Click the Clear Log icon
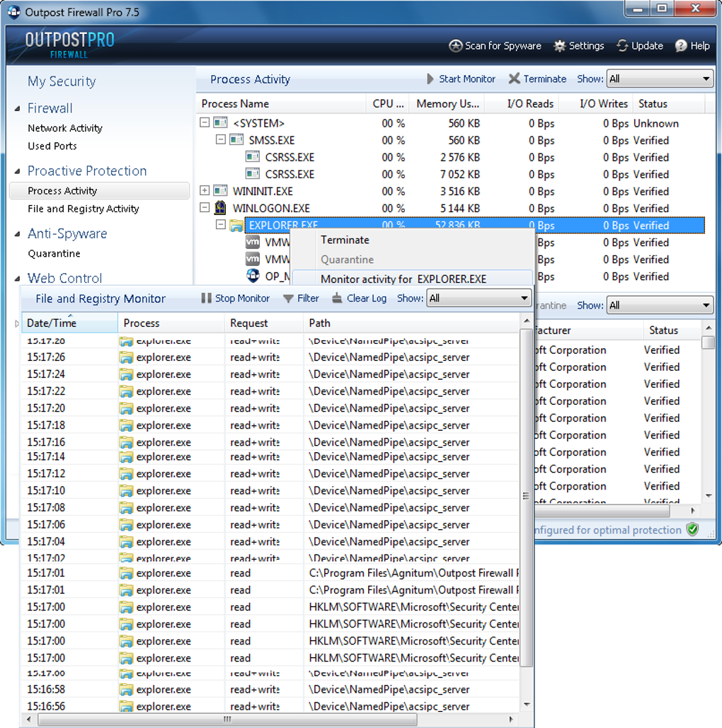This screenshot has width=722, height=728. 338,298
